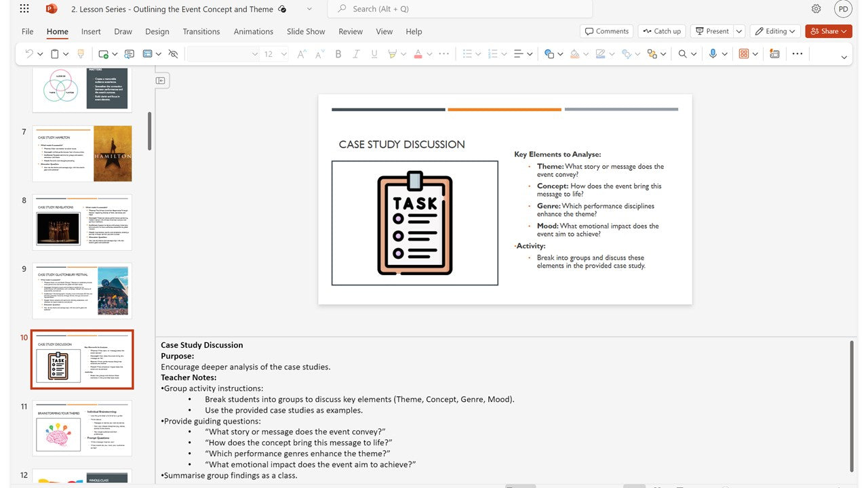Switch to the Insert tab
Viewport: 868px width, 488px height.
click(91, 31)
